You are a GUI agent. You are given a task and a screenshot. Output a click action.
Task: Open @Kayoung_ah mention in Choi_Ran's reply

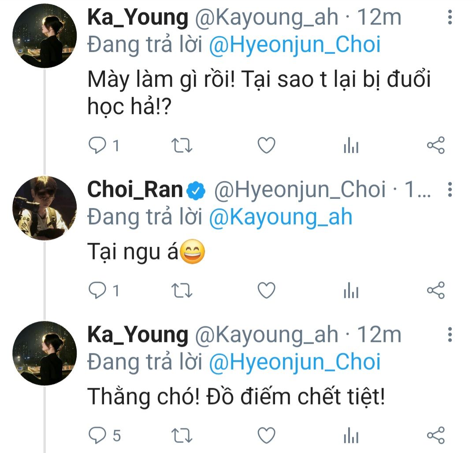click(281, 217)
